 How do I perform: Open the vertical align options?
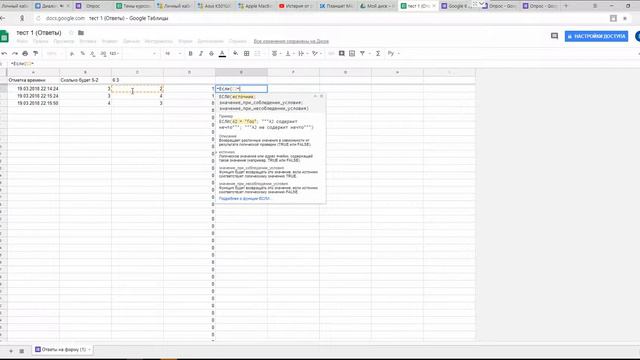pos(289,53)
